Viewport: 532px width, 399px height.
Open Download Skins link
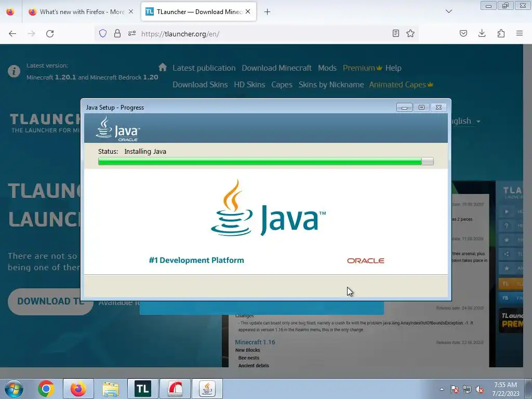[200, 85]
